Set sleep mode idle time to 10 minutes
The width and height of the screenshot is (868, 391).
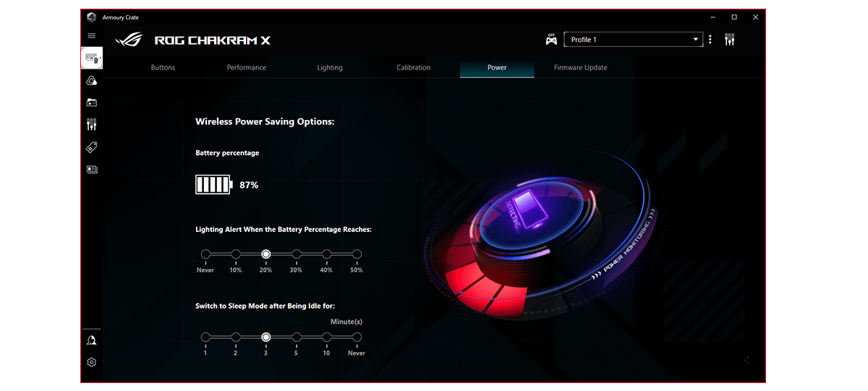(x=326, y=338)
